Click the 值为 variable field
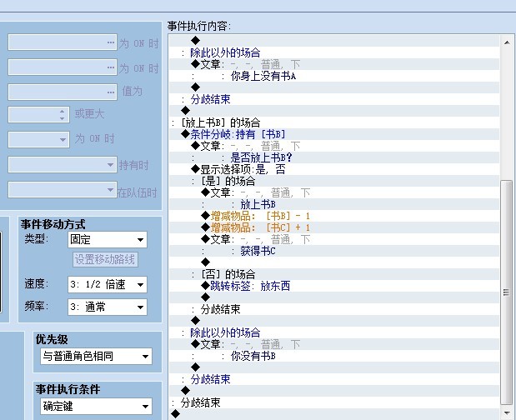 (63, 92)
